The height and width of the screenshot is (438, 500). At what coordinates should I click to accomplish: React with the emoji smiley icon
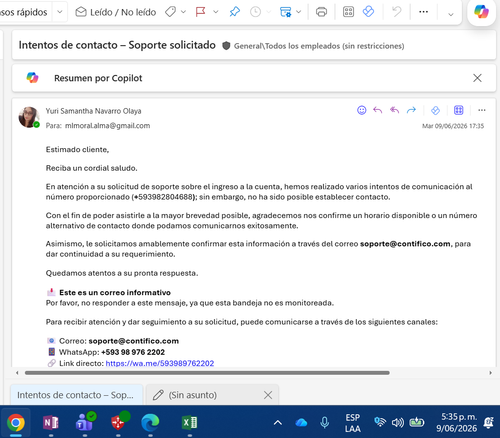tap(362, 110)
